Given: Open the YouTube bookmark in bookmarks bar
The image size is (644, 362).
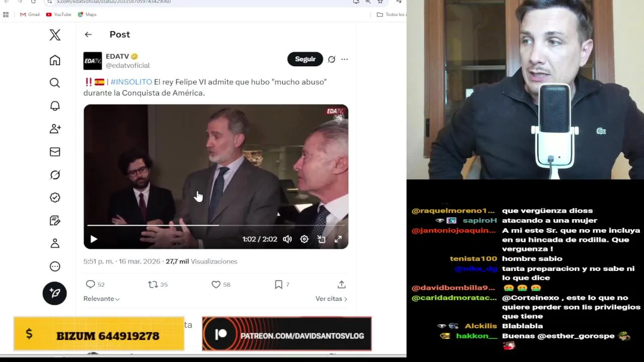Looking at the screenshot, I should [58, 15].
